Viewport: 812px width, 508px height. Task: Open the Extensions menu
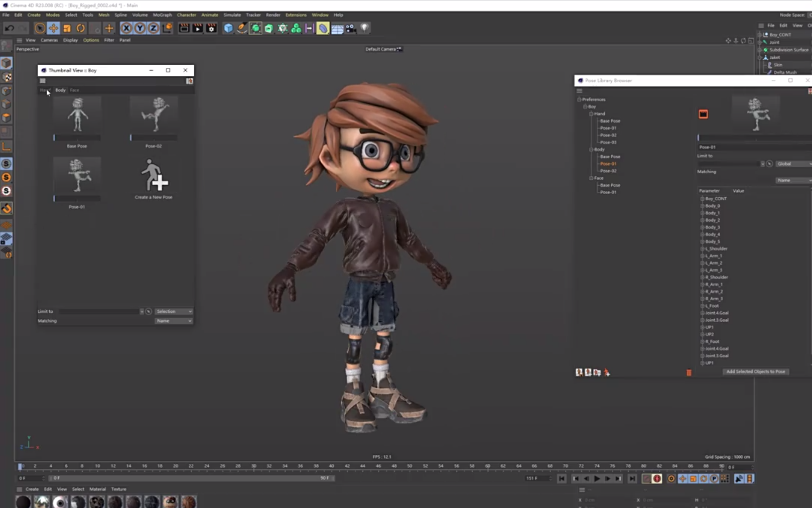point(296,15)
